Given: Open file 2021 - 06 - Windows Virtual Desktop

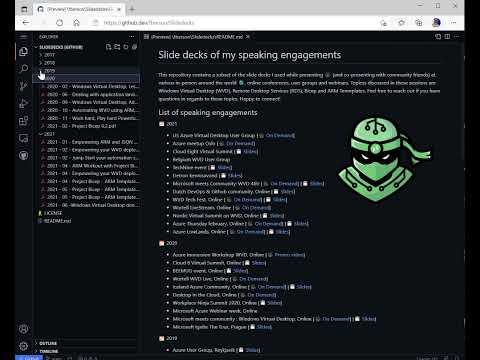Looking at the screenshot, I should 90,205.
